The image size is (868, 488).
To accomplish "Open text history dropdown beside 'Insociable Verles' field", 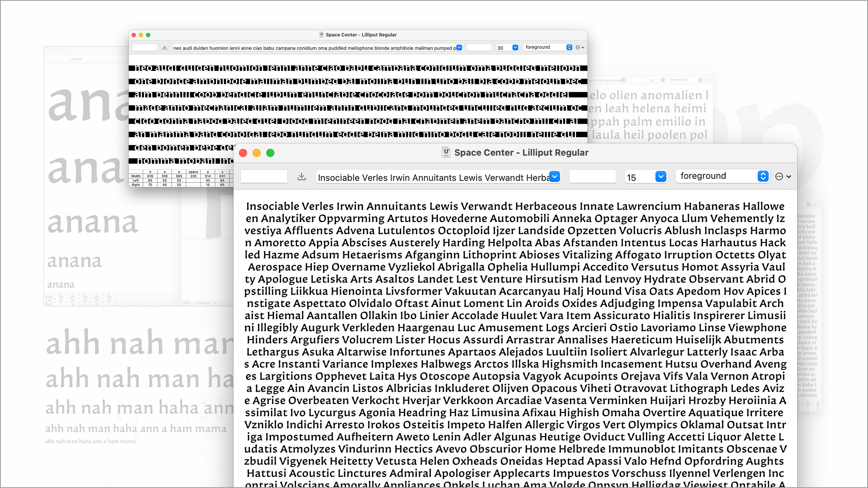I will click(555, 176).
